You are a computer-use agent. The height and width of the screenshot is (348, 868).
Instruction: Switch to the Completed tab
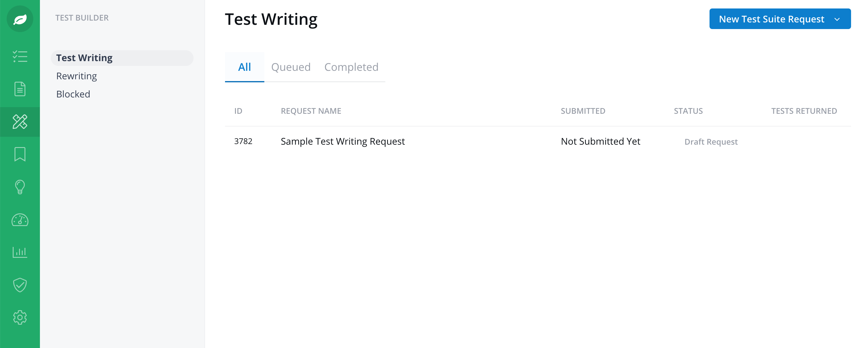(351, 67)
